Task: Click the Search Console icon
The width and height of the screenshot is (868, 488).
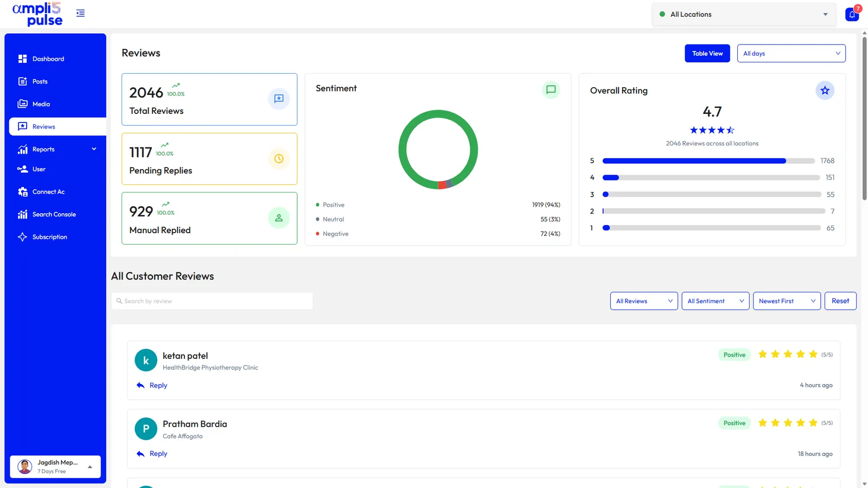Action: click(22, 214)
